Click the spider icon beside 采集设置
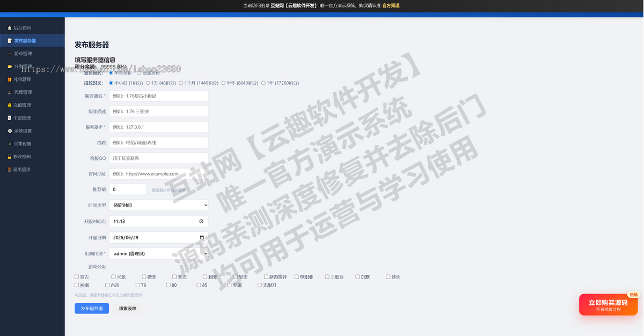 tap(10, 144)
